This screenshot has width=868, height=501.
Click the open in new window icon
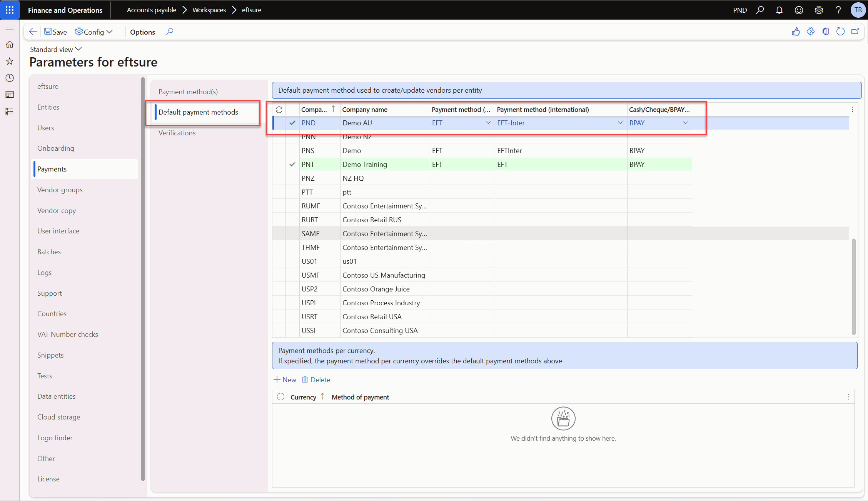click(855, 32)
